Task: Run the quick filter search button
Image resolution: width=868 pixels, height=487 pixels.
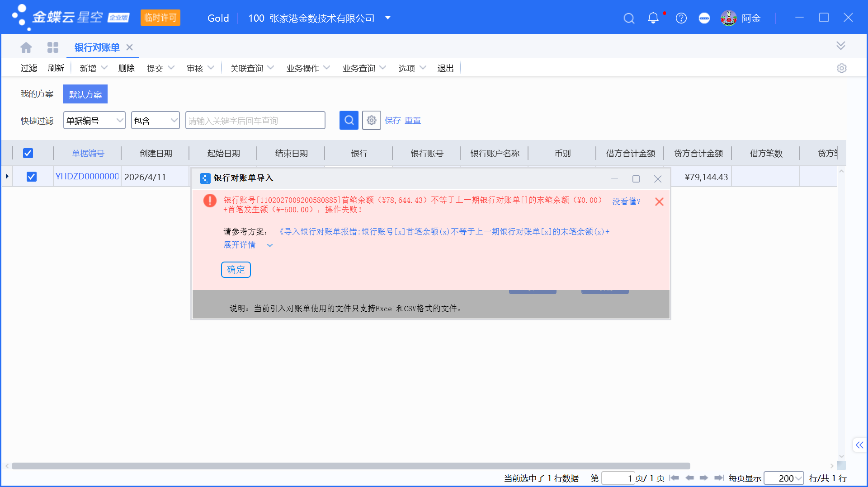Action: 349,120
